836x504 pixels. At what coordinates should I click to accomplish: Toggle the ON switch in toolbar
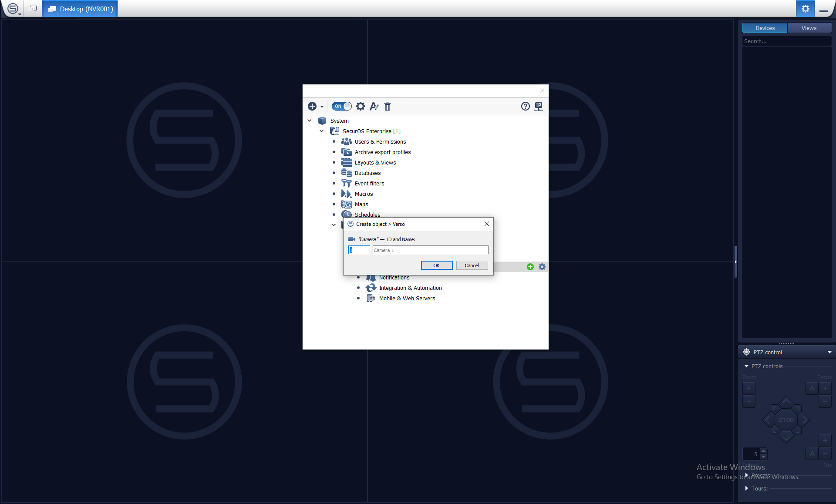click(341, 106)
